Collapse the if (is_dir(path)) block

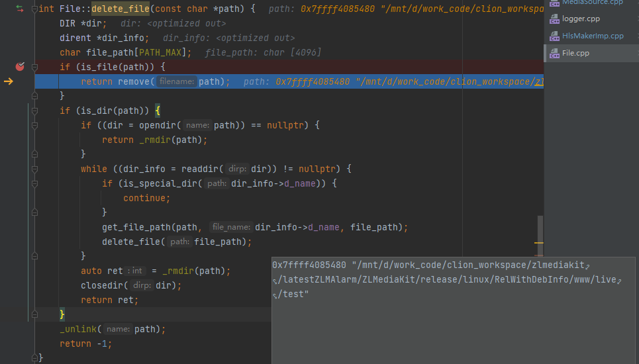[34, 111]
